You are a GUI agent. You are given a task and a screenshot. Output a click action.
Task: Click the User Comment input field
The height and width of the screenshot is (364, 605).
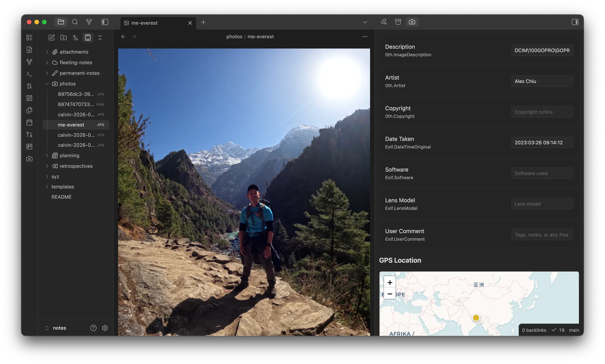(542, 235)
